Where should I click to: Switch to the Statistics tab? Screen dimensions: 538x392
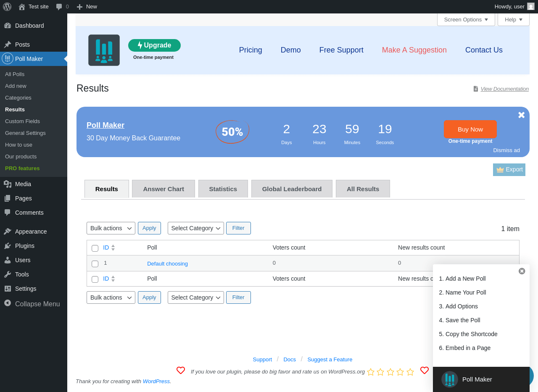(x=223, y=189)
